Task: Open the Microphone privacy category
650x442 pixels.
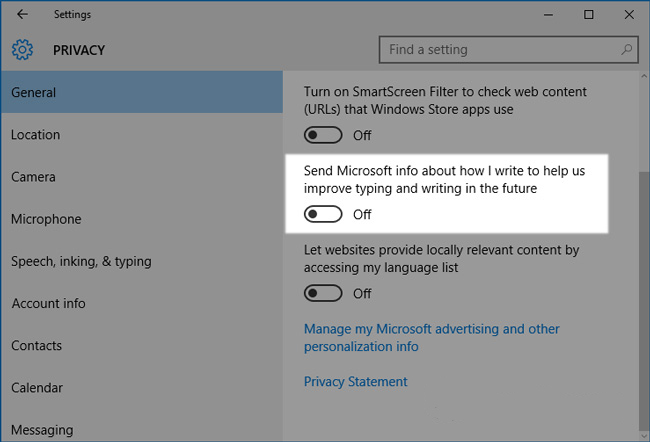Action: point(142,219)
